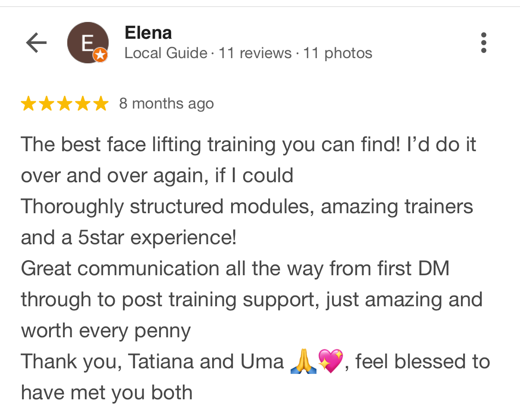Click the third rating star

click(x=65, y=104)
